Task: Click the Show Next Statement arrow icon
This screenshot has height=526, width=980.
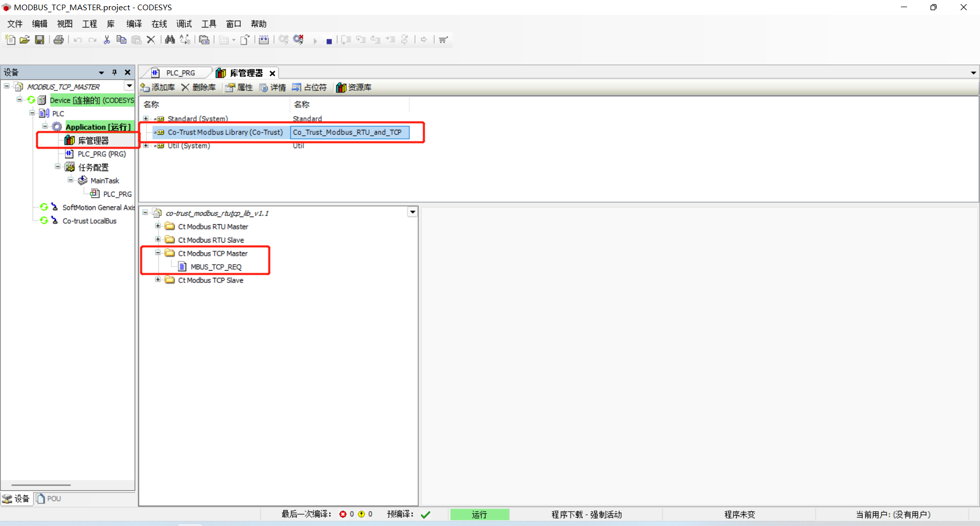Action: click(x=424, y=40)
